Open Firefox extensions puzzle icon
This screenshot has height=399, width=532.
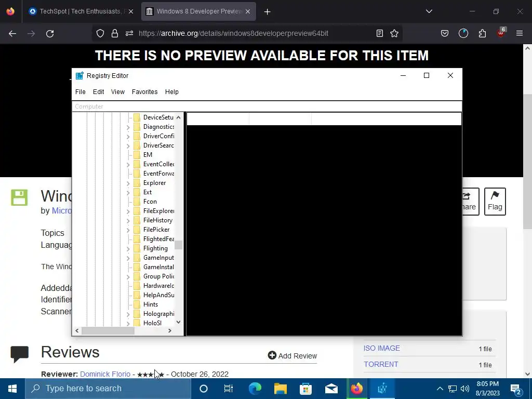click(x=482, y=33)
